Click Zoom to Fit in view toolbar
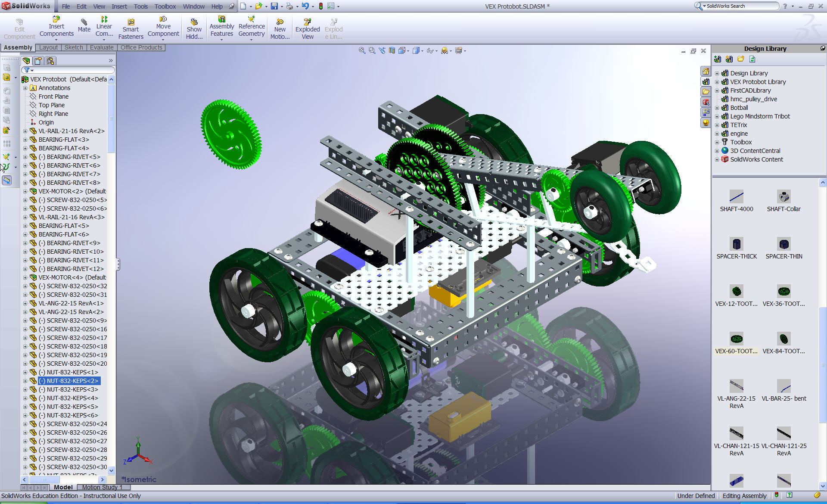827x504 pixels. (362, 51)
